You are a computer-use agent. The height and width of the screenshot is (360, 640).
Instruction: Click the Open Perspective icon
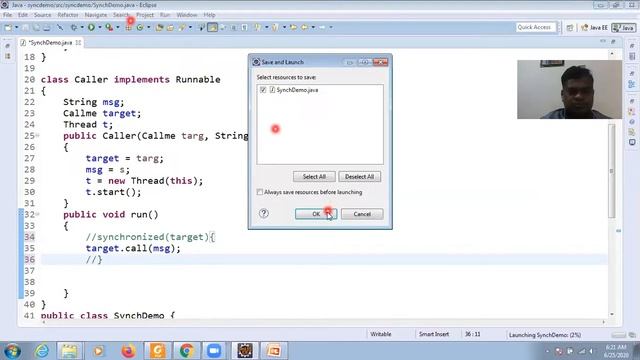click(x=570, y=27)
